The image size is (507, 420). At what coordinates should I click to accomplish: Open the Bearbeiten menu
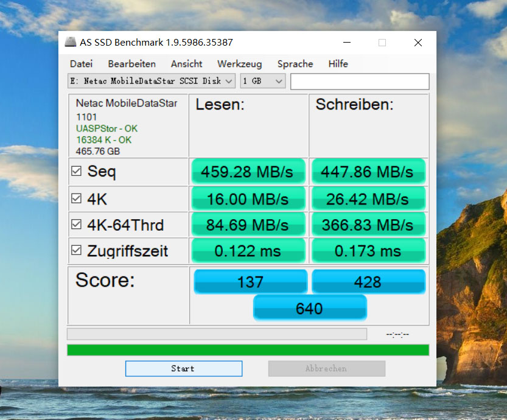point(132,64)
